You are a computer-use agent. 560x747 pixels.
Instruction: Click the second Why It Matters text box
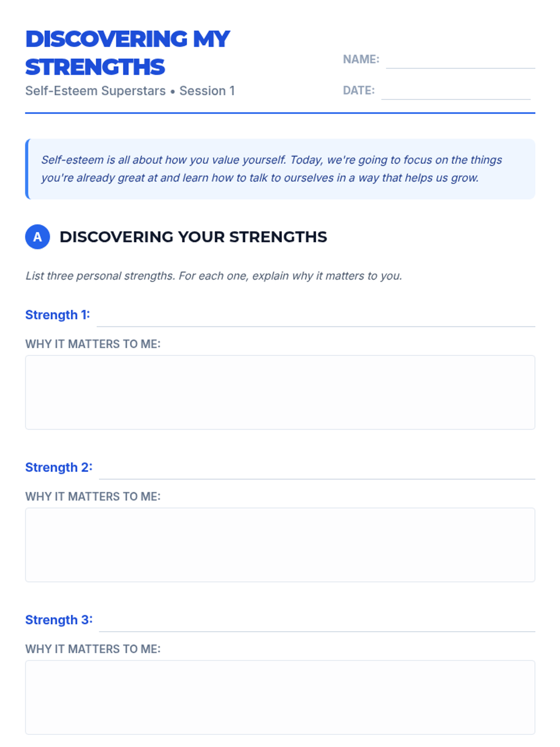click(280, 545)
